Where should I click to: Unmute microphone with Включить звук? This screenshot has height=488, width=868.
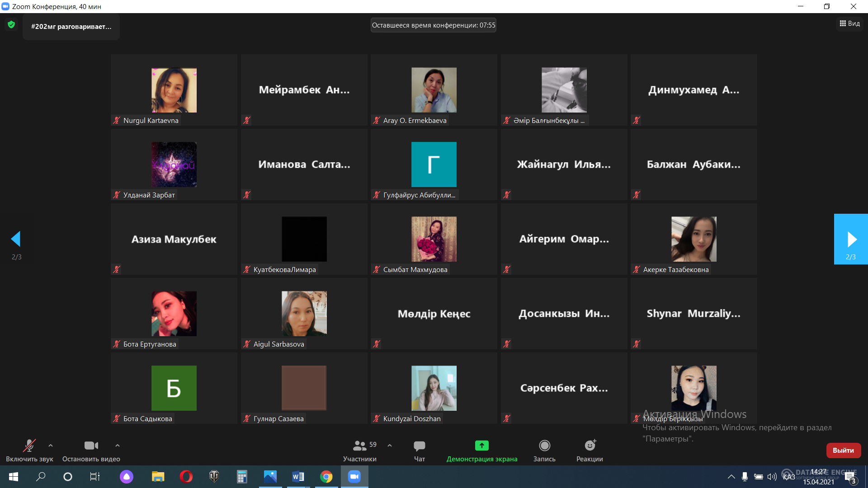point(29,446)
